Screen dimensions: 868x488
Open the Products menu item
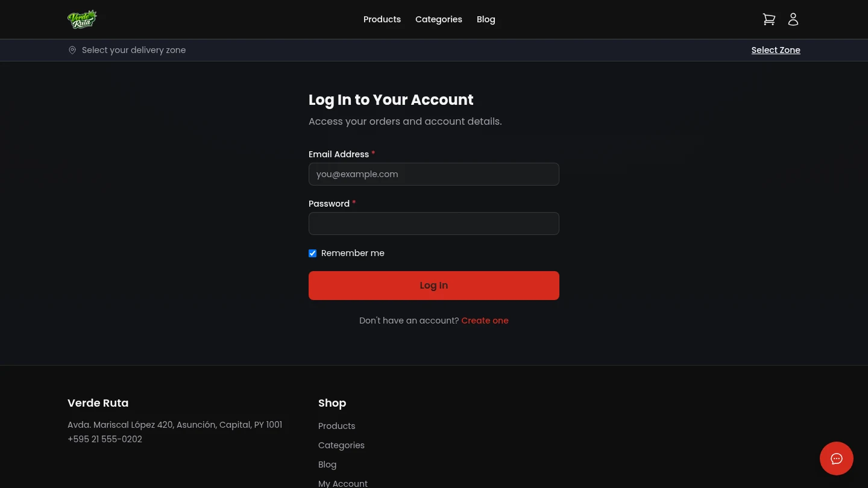tap(382, 19)
